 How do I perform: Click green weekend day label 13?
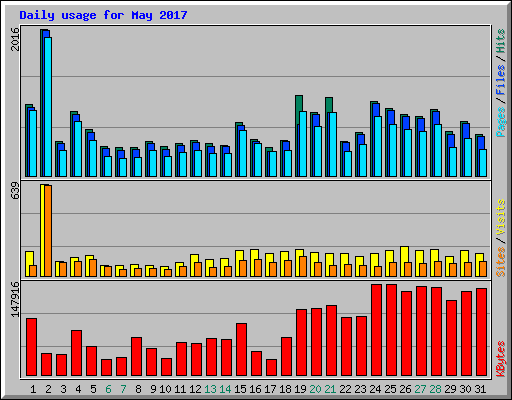[x=210, y=389]
